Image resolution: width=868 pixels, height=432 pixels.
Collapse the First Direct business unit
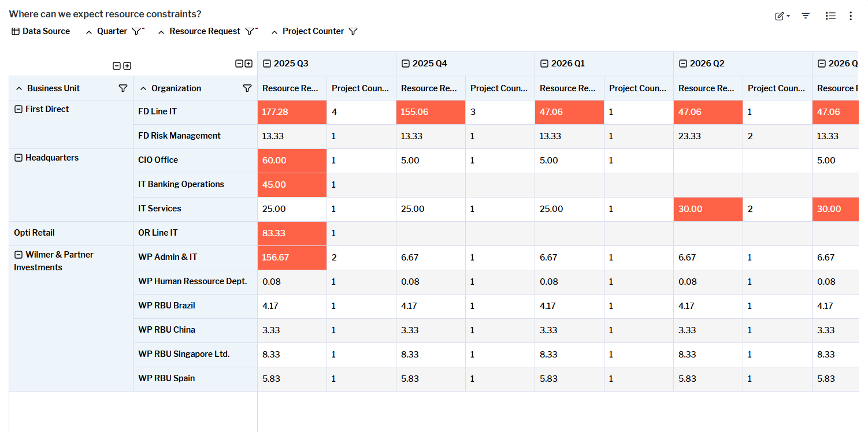click(18, 109)
